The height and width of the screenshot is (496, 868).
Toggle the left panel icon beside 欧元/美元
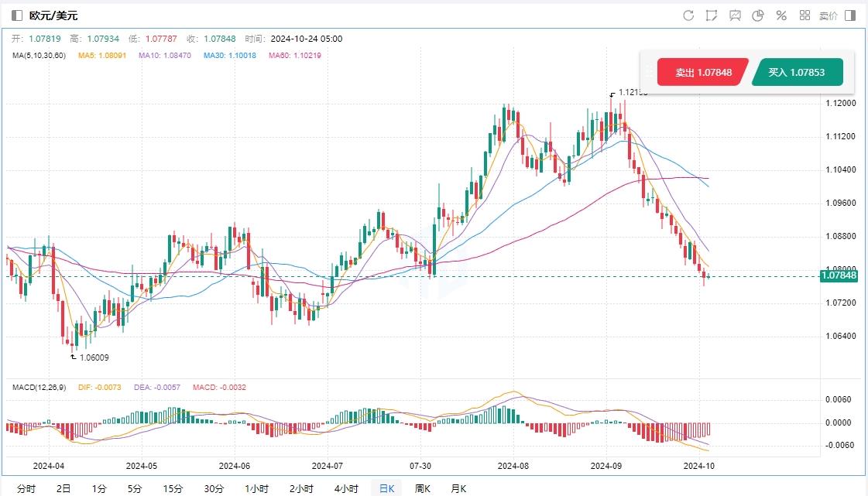click(x=17, y=15)
